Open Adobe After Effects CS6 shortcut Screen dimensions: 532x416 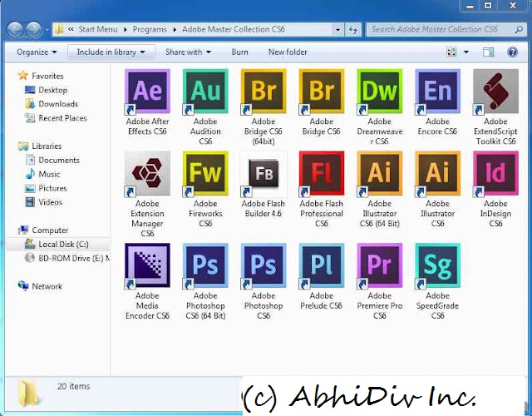[148, 92]
